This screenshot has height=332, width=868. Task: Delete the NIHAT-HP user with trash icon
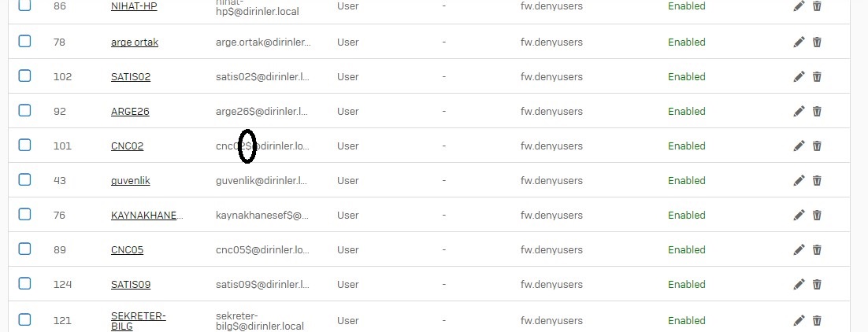pos(817,6)
